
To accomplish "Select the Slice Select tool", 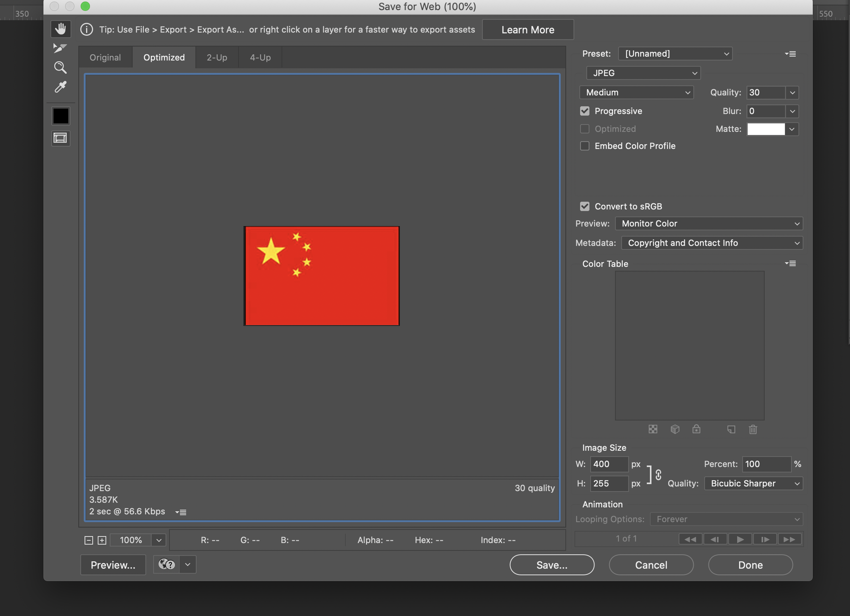I will [60, 48].
